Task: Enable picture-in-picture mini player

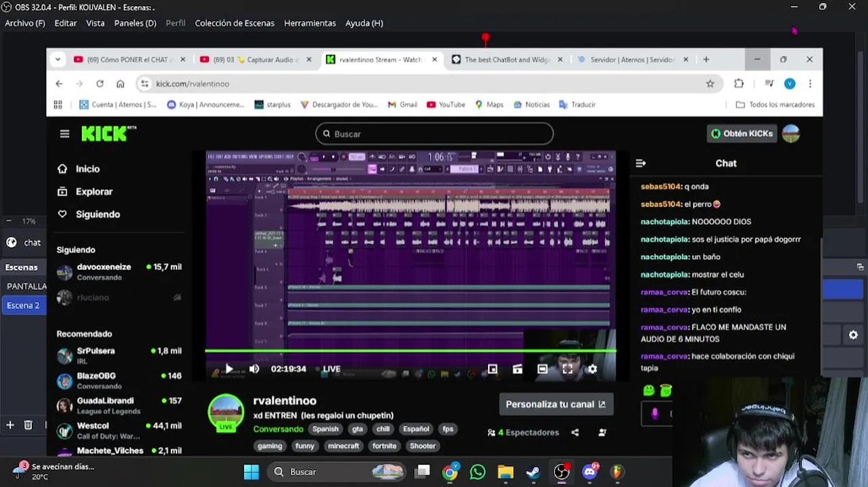Action: pos(492,369)
